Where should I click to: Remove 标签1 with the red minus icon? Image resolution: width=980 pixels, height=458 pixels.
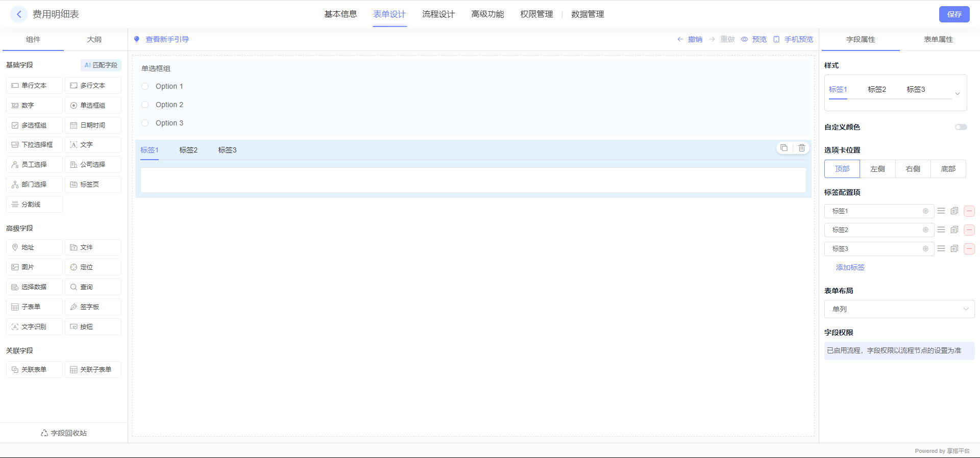coord(969,211)
